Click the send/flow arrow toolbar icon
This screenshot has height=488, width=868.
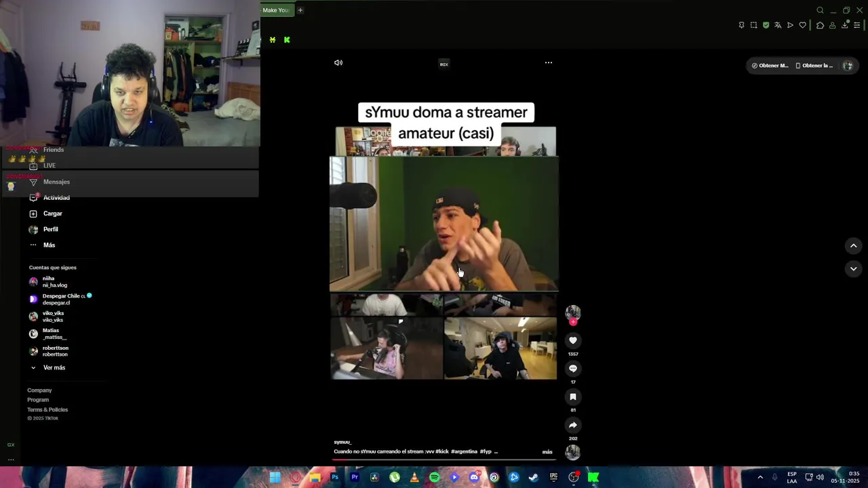pos(790,25)
